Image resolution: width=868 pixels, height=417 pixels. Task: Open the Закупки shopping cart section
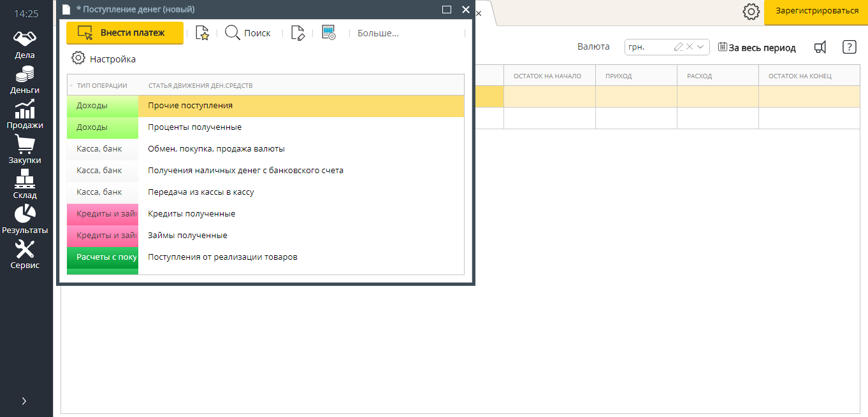point(25,150)
